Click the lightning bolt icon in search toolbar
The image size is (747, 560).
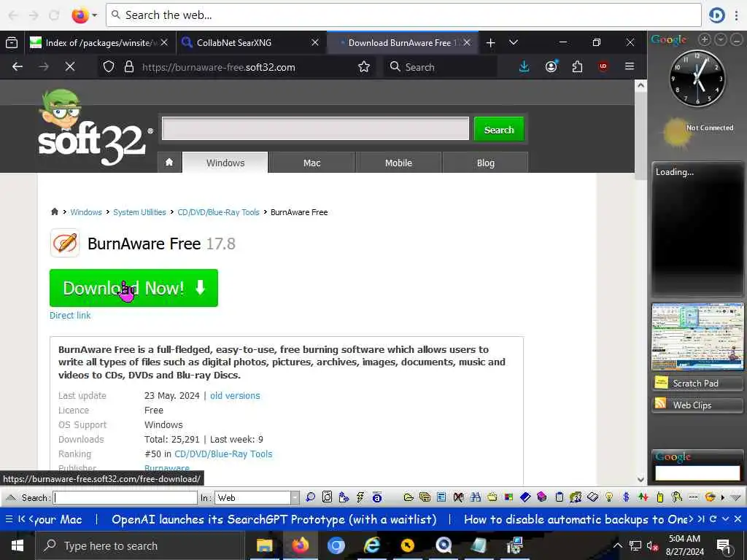point(360,497)
